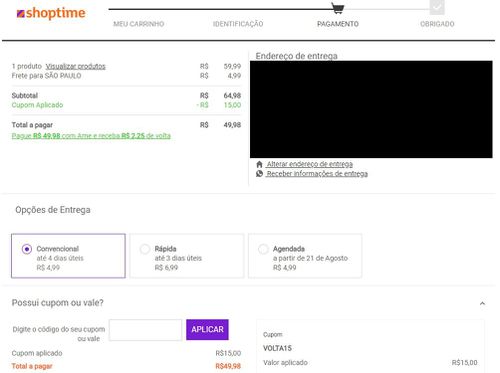
Task: Click the house icon beside Alterar endereço
Action: pos(259,164)
